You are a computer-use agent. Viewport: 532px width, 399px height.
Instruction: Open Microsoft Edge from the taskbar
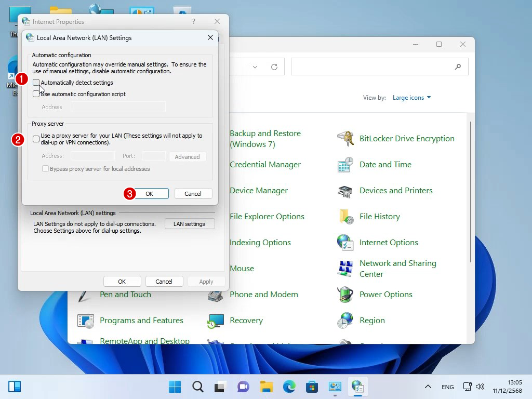[289, 387]
